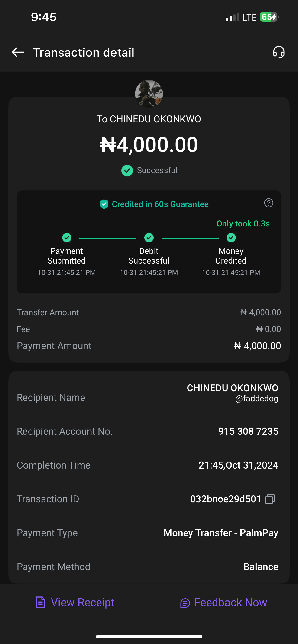Tap the @faddedog recipient username
This screenshot has height=644, width=298.
click(256, 399)
